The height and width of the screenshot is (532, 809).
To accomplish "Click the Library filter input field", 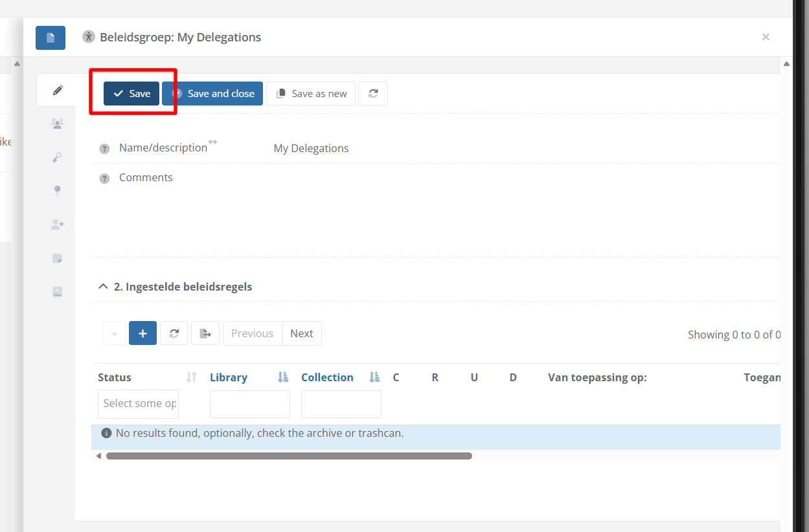I will click(x=250, y=404).
